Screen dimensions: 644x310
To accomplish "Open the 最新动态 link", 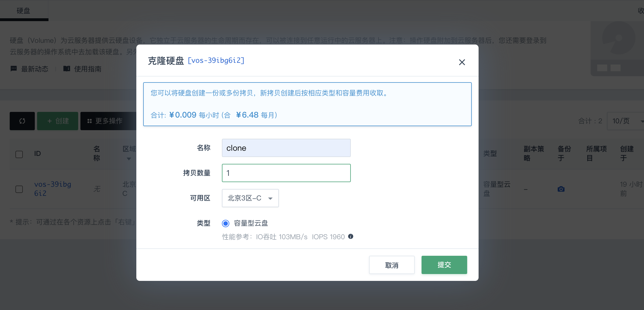I will tap(35, 69).
